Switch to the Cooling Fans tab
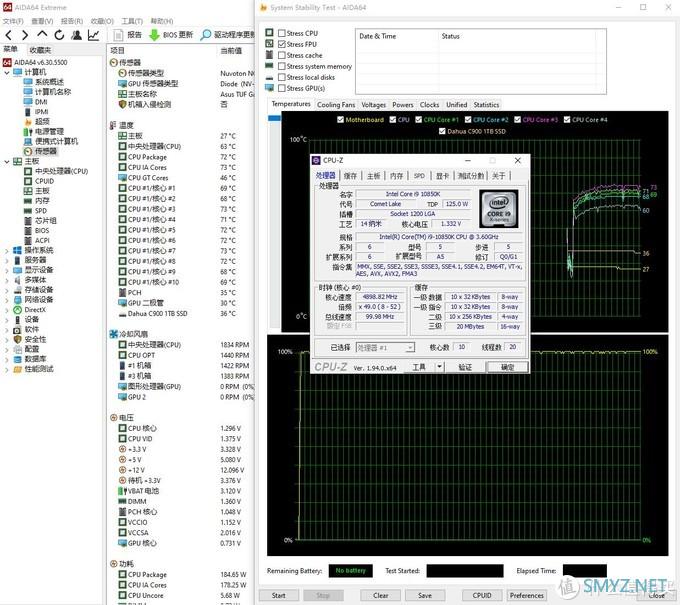 point(336,105)
